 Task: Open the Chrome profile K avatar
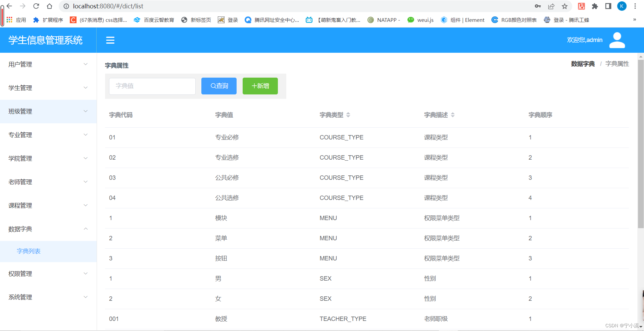622,6
